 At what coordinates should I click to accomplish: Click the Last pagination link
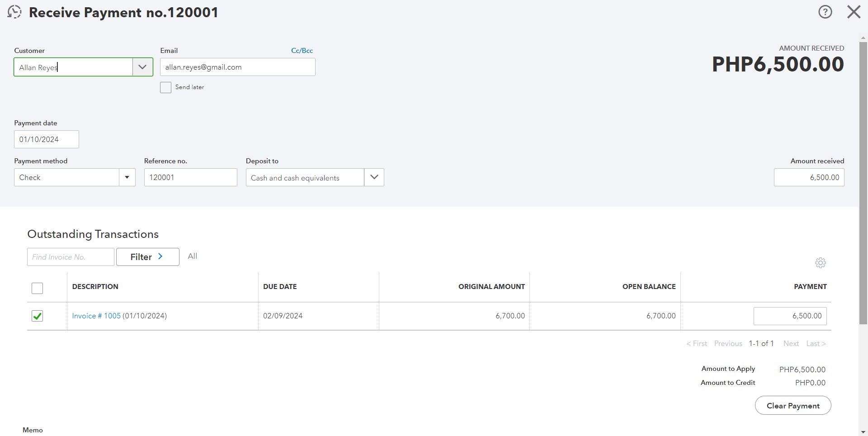[x=816, y=344]
